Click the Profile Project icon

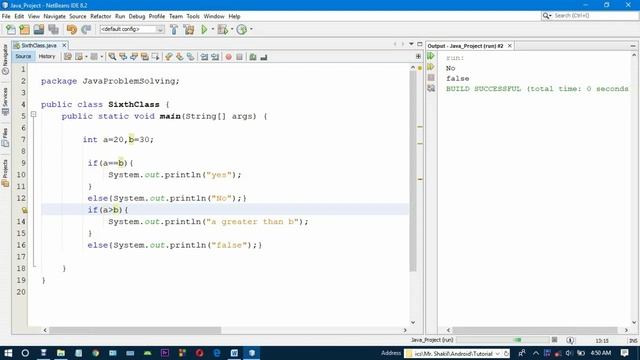point(242,29)
